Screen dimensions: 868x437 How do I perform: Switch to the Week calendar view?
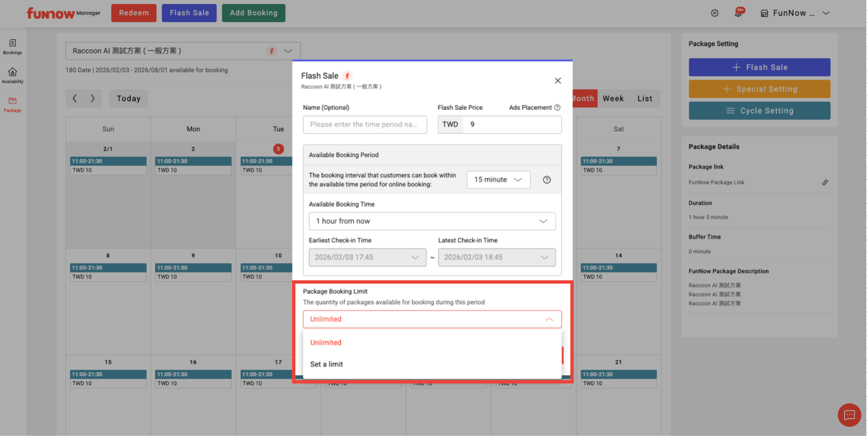pos(613,99)
